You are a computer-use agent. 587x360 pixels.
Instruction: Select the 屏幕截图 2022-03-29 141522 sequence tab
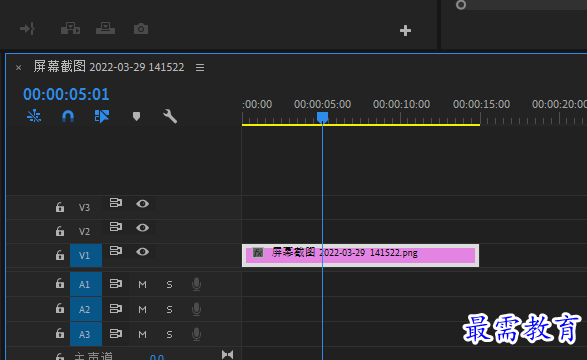click(109, 67)
